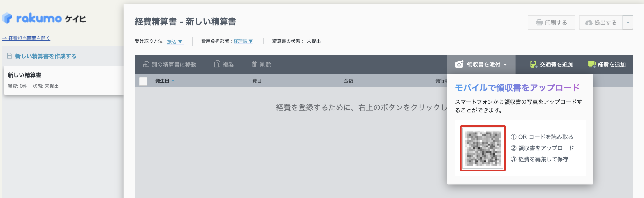
Task: Click the move icon for 別の精算書に移動
Action: 146,64
